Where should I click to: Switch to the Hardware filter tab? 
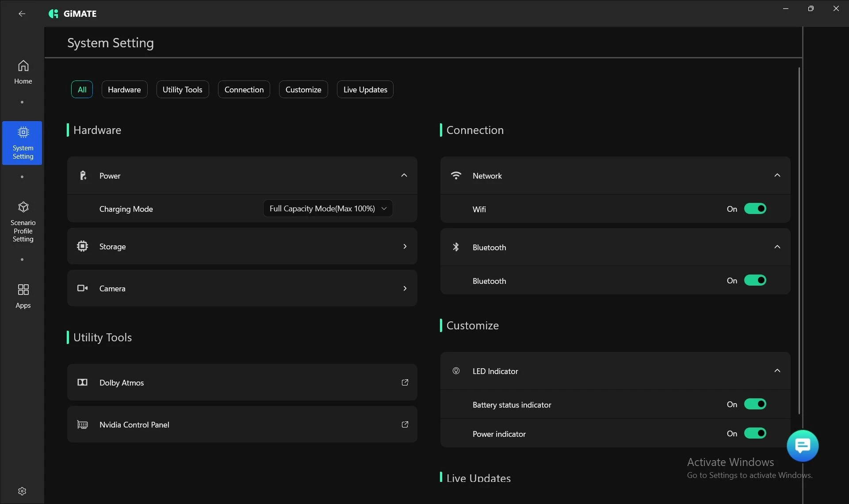point(124,89)
